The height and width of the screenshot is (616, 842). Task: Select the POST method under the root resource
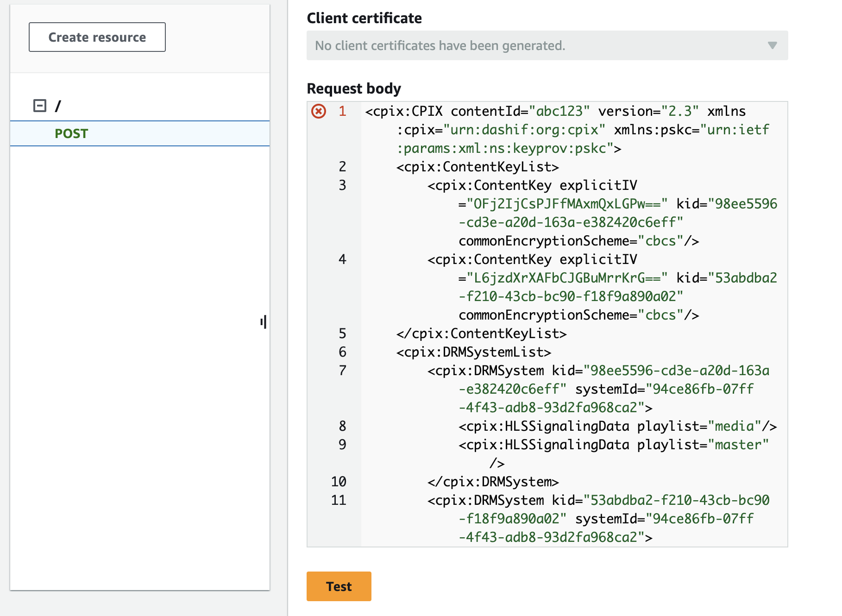[71, 133]
